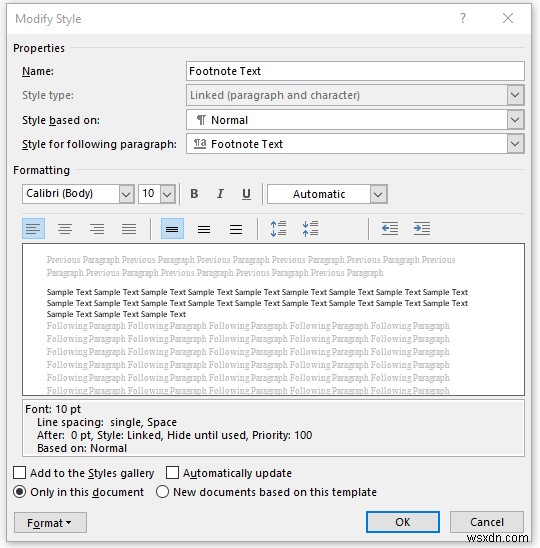Open the Style type dropdown

click(x=515, y=95)
